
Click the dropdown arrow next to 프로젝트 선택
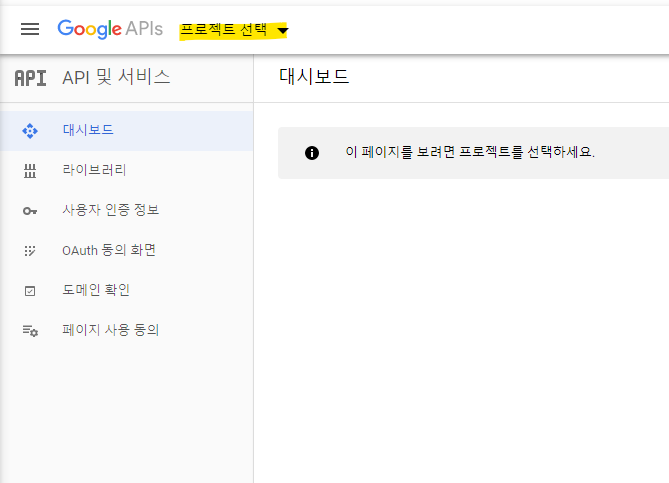pyautogui.click(x=282, y=31)
